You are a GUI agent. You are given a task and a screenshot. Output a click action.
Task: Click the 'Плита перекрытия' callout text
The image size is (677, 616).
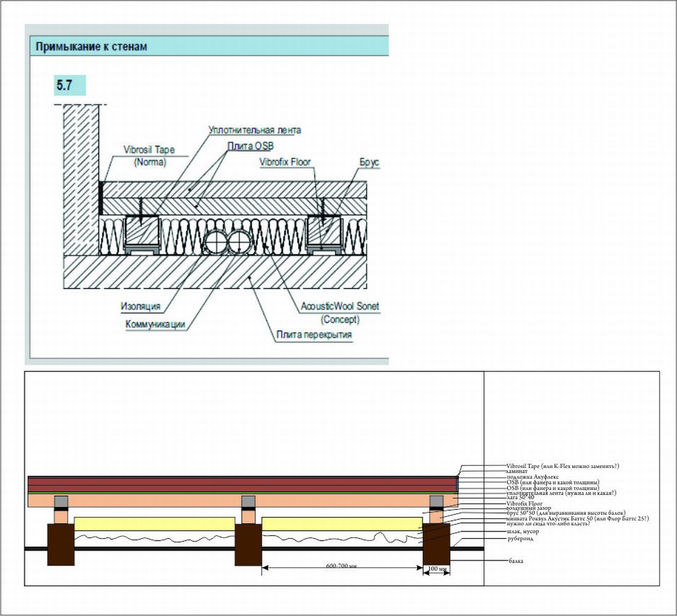click(313, 335)
